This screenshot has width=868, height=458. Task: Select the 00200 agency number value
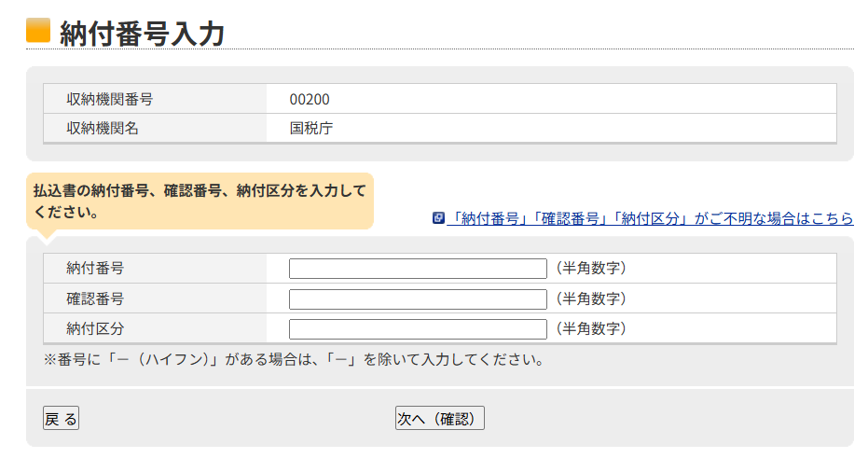point(310,99)
